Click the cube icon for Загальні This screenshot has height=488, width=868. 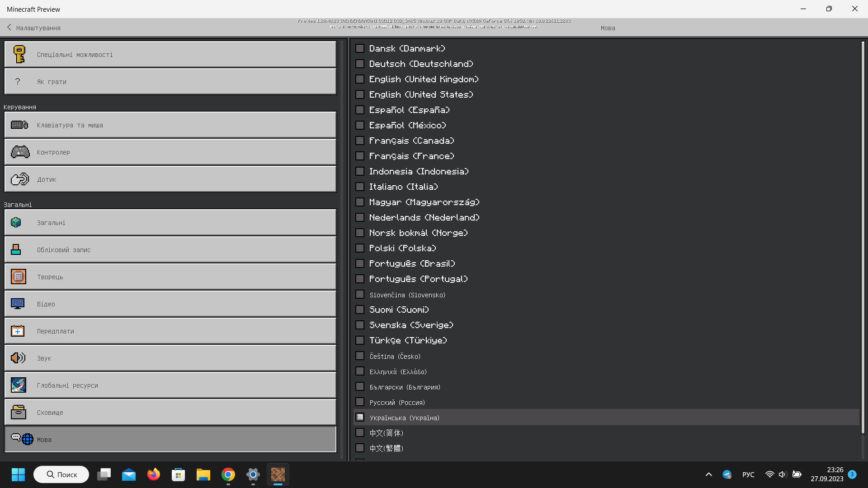click(16, 222)
